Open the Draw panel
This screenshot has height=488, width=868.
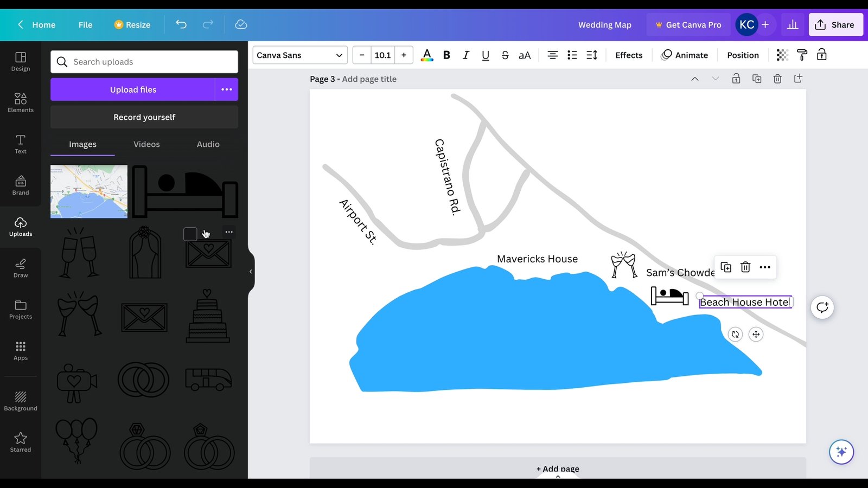20,268
